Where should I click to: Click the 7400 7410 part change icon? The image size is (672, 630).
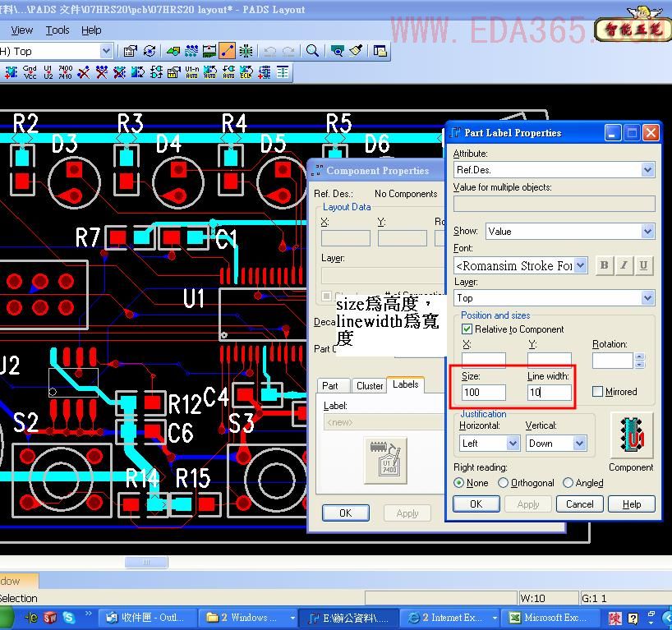[66, 72]
